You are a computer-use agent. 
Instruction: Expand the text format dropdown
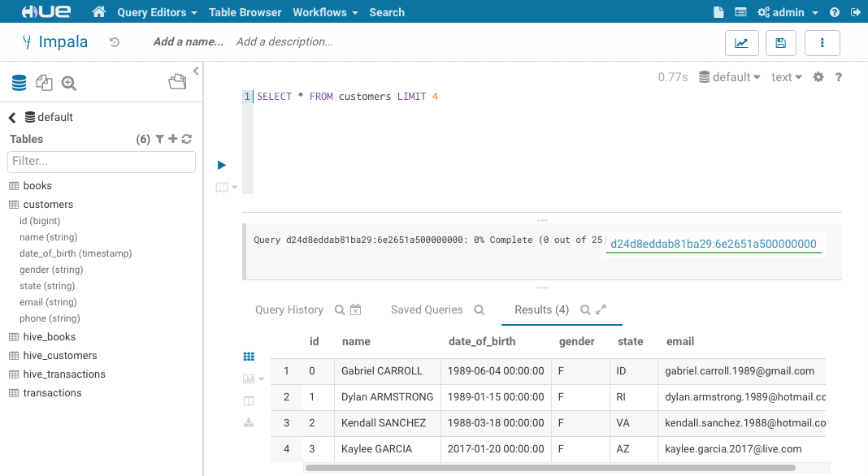(786, 77)
